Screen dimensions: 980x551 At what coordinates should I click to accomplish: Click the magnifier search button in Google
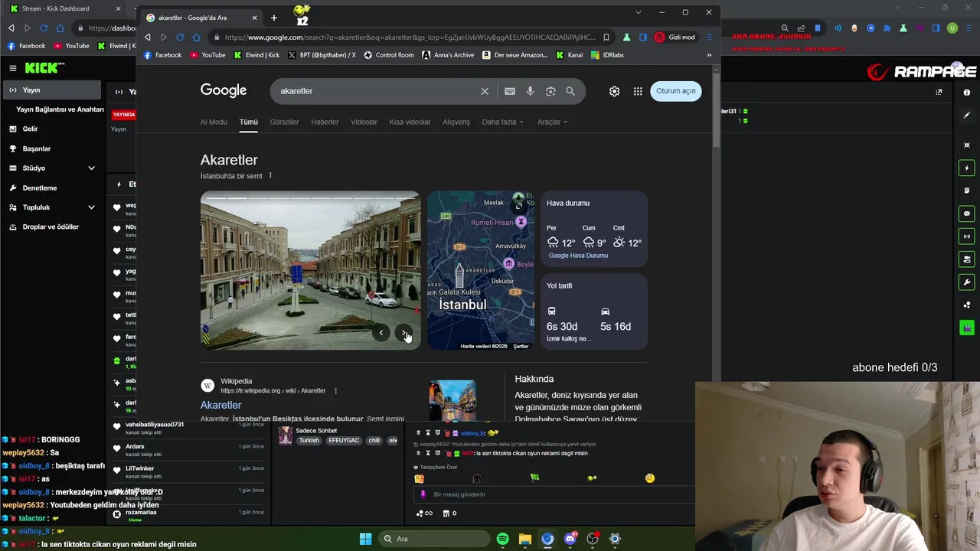(570, 91)
